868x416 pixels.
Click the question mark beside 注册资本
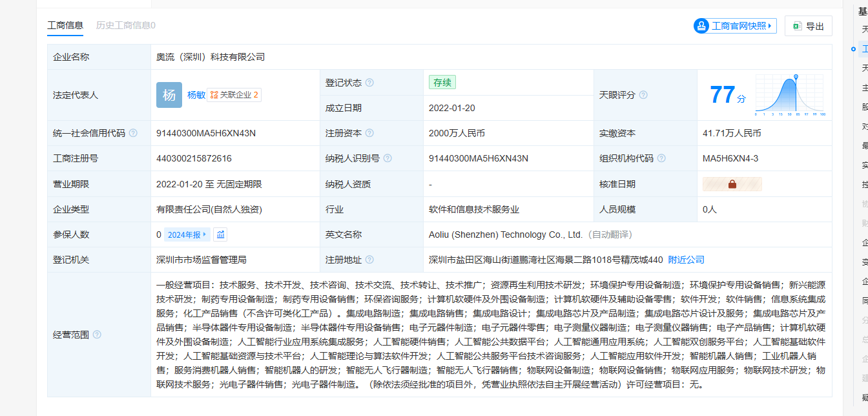[x=369, y=133]
